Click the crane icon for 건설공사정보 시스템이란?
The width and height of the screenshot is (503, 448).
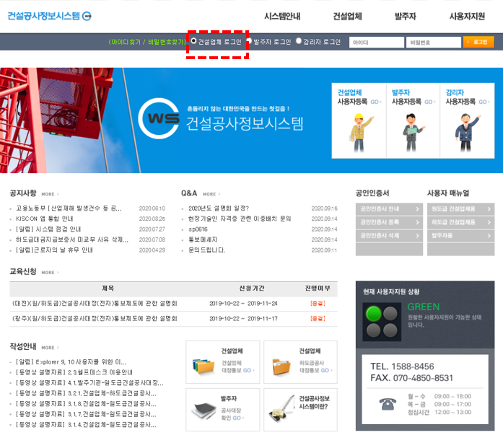[x=281, y=409]
